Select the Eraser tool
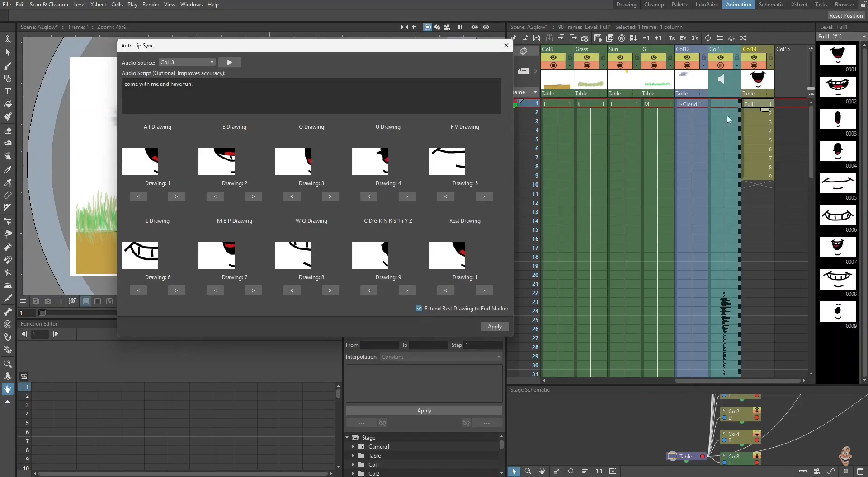The image size is (868, 477). 8,131
